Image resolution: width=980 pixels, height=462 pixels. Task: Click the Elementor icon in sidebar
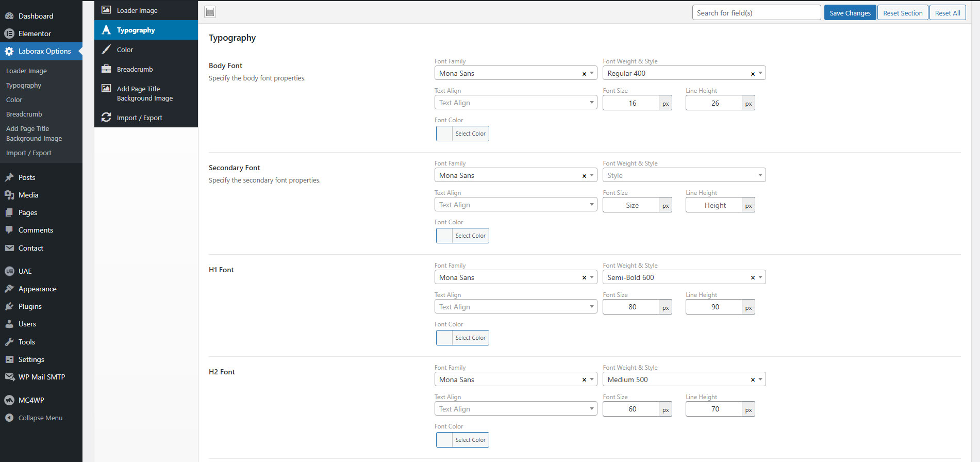pyautogui.click(x=9, y=34)
